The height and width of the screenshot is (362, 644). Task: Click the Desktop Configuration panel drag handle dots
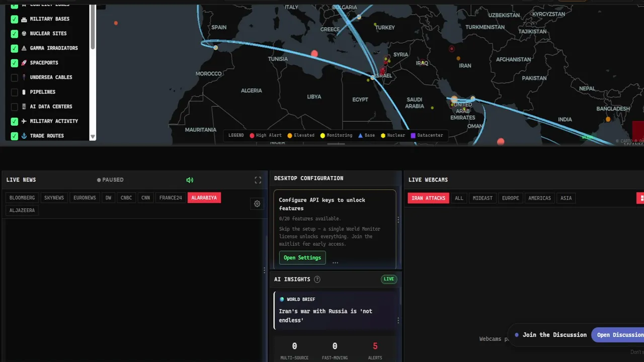(398, 220)
